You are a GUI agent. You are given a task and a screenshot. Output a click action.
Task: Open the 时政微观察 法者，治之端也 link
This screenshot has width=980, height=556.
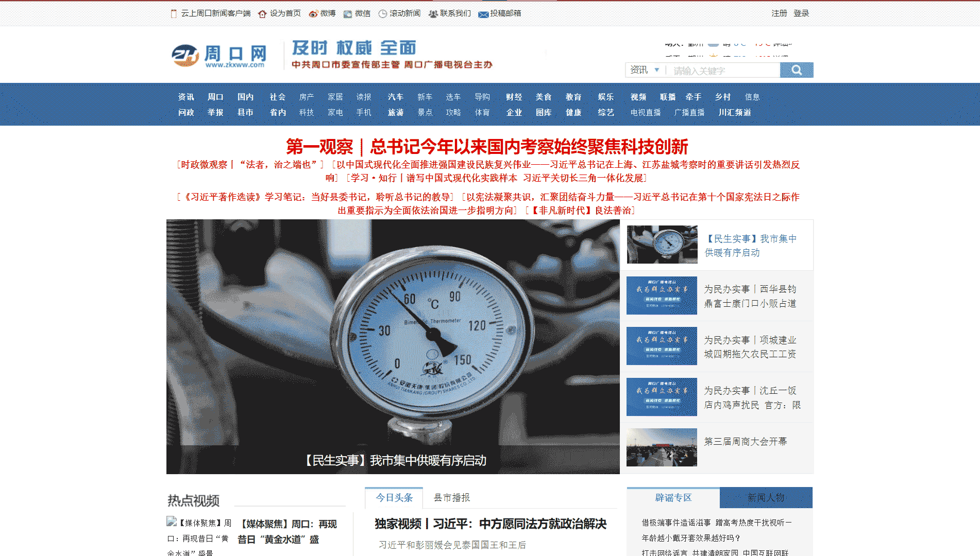(250, 165)
